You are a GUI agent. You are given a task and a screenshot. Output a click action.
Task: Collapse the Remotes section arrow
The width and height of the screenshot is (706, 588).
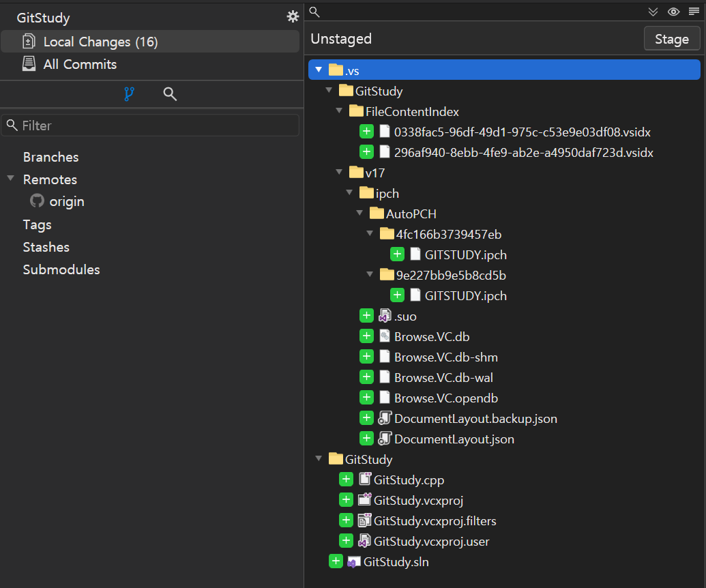point(11,178)
